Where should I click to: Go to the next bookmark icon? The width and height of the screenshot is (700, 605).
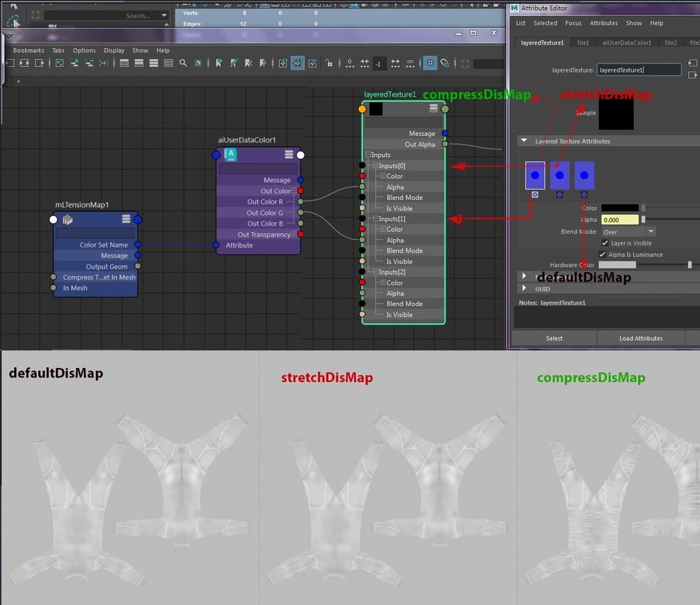coord(263,63)
